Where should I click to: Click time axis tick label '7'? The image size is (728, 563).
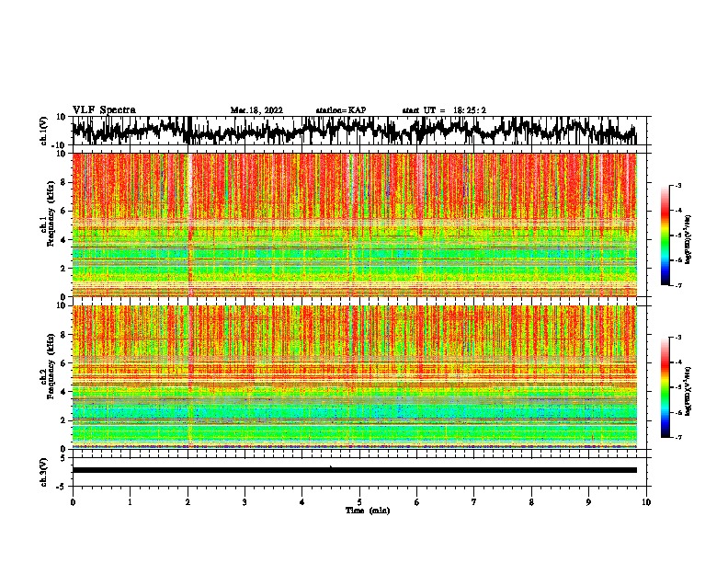[474, 502]
